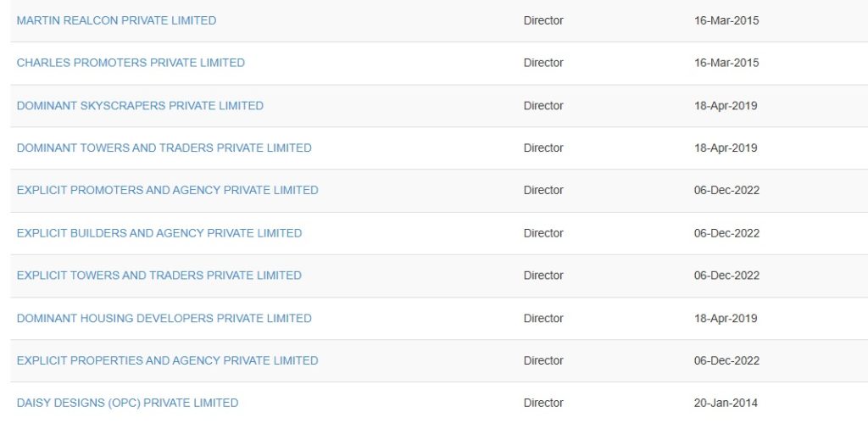868x440 pixels.
Task: Open EXPLICIT BUILDERS AND AGENCY link
Action: click(x=159, y=233)
